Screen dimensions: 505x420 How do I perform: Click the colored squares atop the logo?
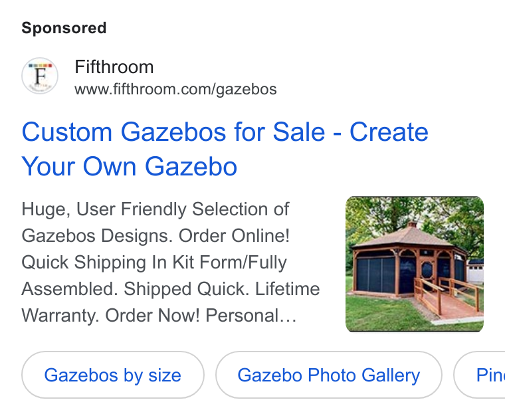(41, 66)
